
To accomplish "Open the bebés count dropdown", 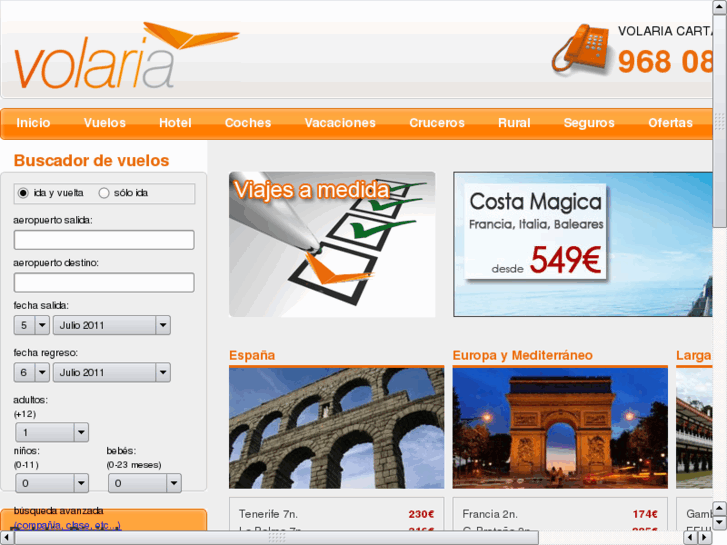I will click(x=145, y=483).
